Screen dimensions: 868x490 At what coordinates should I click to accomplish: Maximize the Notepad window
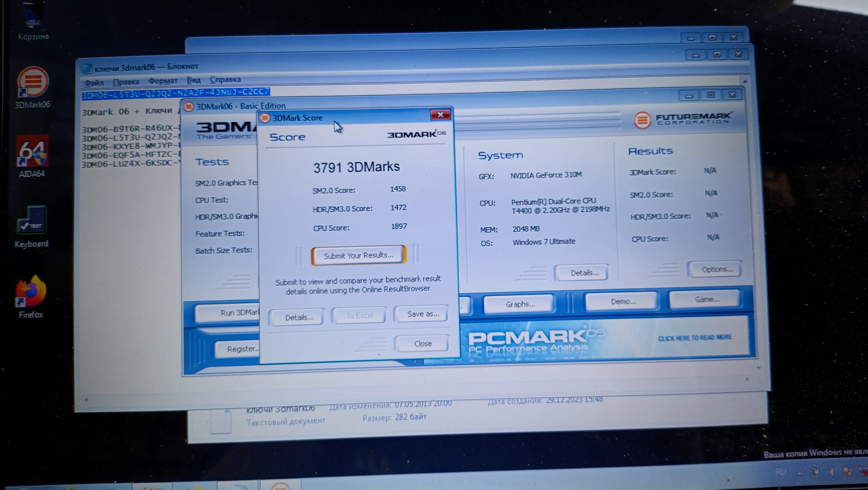tap(717, 55)
